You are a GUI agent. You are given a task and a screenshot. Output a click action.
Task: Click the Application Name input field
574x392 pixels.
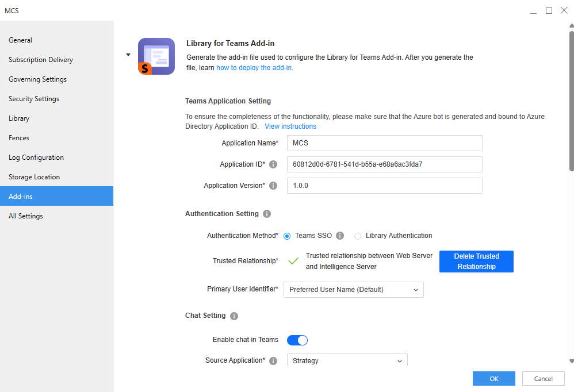coord(384,143)
